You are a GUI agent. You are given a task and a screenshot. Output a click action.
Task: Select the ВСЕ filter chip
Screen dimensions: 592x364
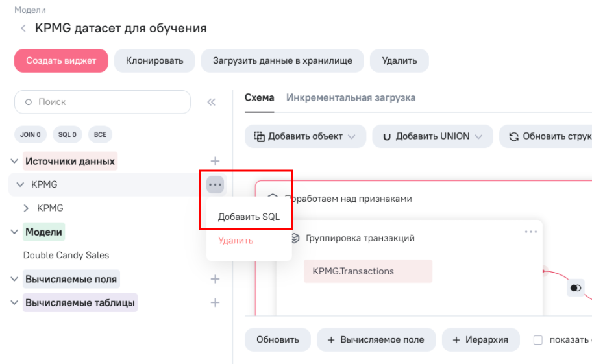tap(100, 135)
